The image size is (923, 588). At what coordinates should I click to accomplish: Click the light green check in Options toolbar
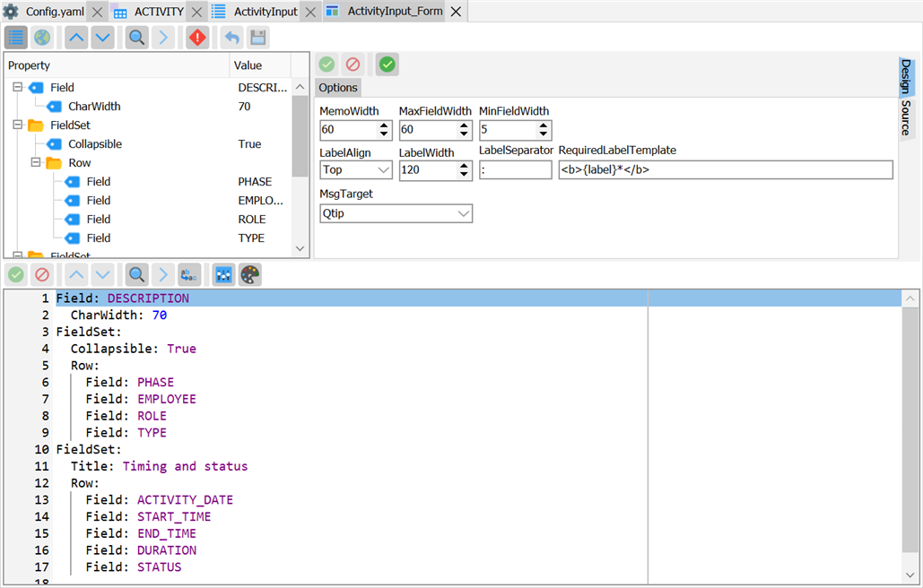[x=327, y=65]
